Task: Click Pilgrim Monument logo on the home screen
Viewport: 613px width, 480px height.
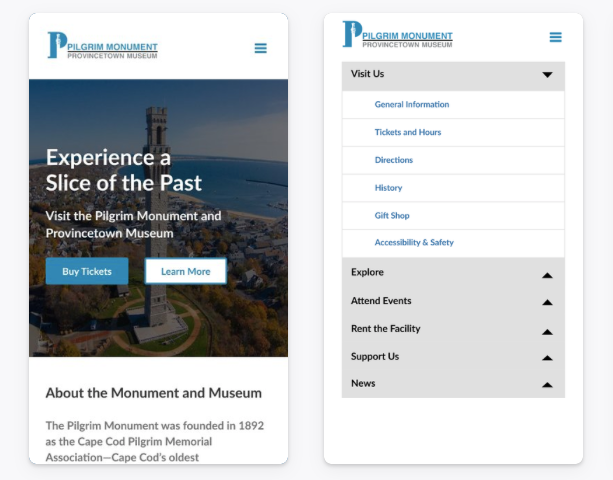Action: 102,45
